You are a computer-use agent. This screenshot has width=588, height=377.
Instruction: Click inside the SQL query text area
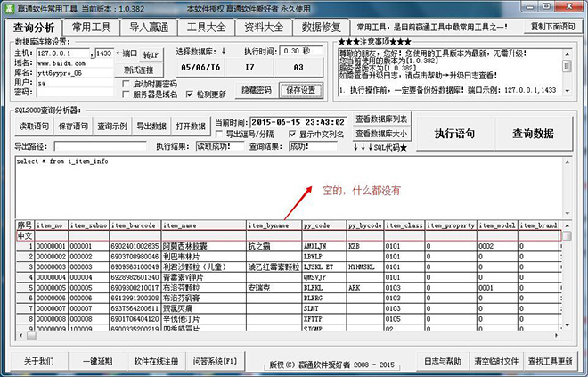[288, 186]
